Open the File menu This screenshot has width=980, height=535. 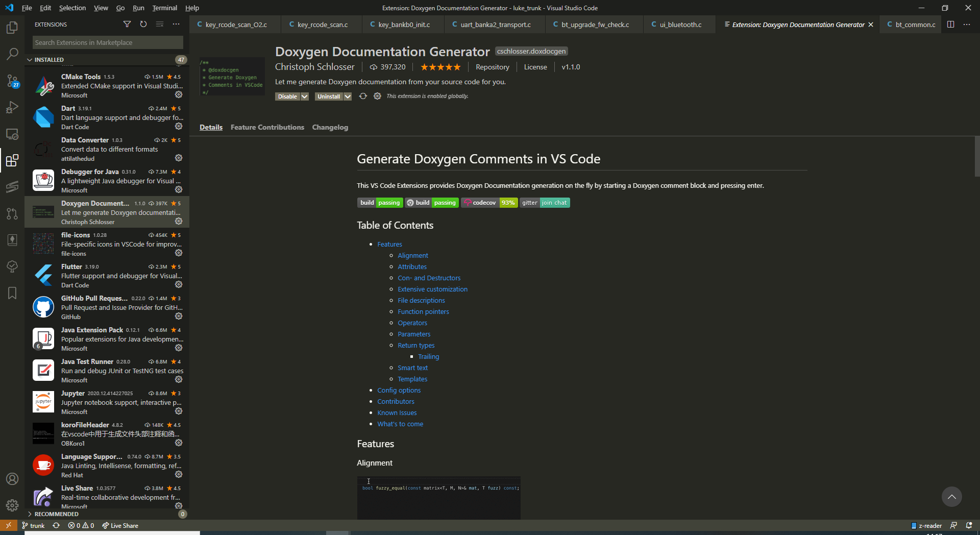pos(27,8)
